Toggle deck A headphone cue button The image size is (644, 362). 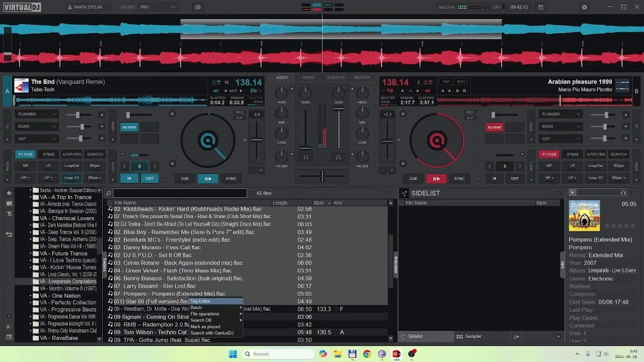[x=305, y=157]
